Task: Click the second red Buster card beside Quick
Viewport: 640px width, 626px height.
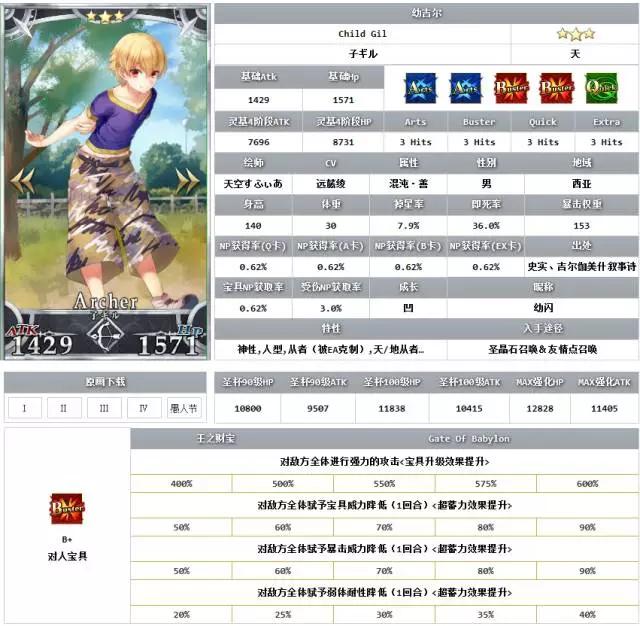Action: (x=556, y=88)
